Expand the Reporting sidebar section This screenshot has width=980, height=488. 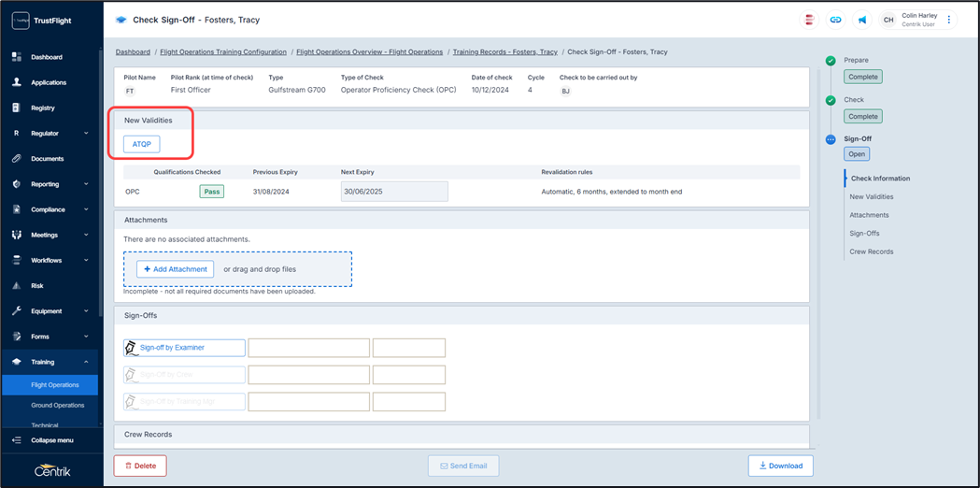click(86, 184)
